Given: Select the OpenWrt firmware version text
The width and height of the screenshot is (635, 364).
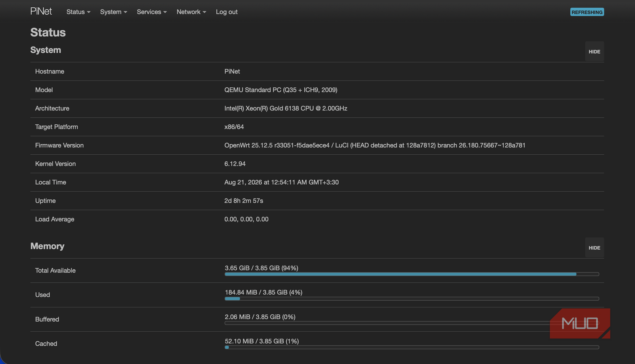Looking at the screenshot, I should pos(375,145).
